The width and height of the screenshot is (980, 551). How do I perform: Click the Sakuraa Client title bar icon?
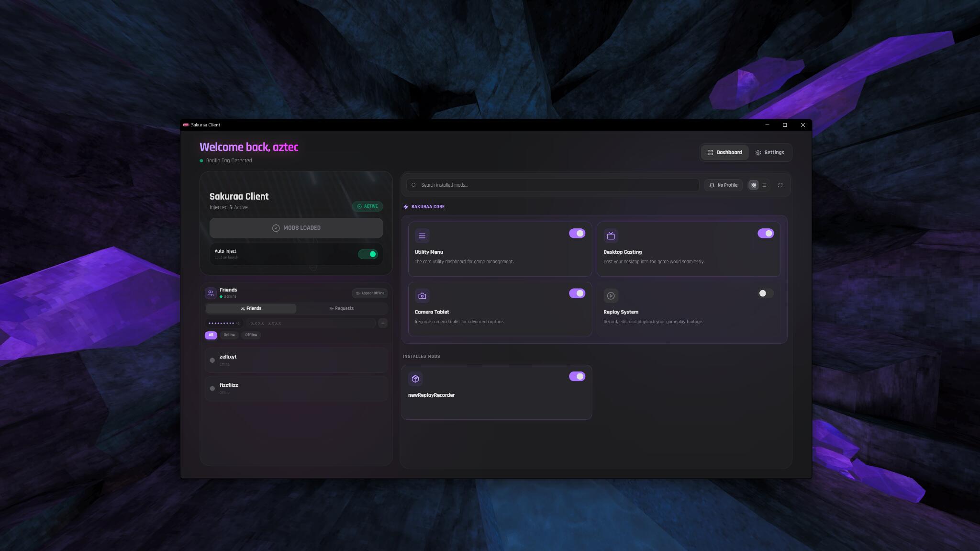point(186,125)
